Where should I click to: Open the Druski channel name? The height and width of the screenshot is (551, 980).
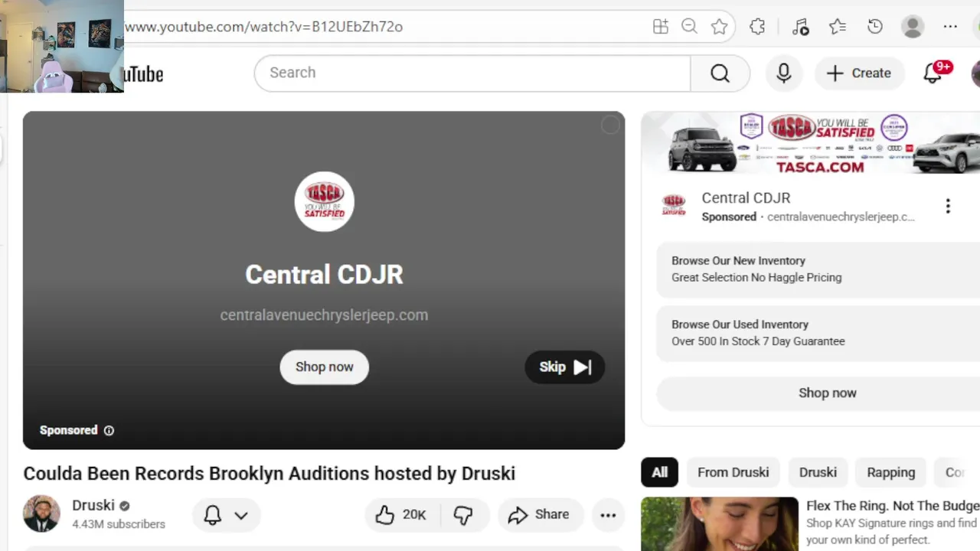pos(93,506)
